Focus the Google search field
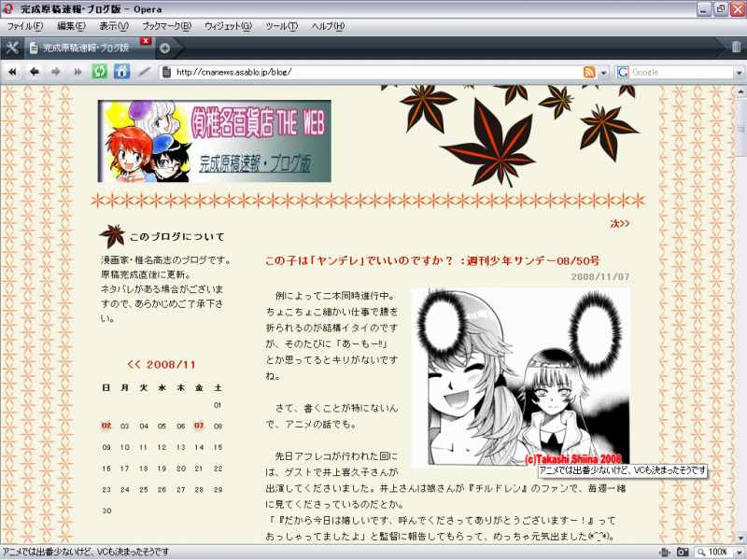Image resolution: width=747 pixels, height=560 pixels. [682, 73]
